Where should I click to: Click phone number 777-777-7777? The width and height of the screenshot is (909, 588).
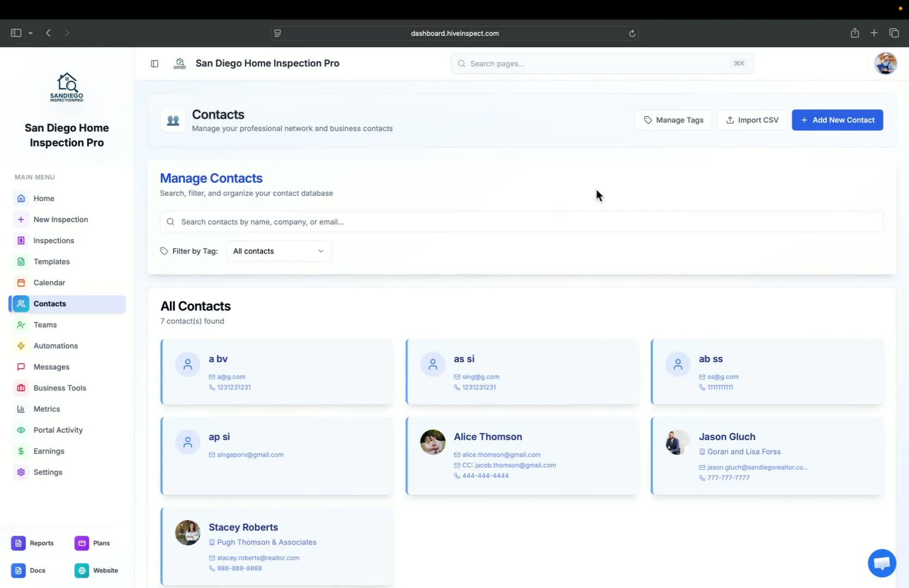728,478
